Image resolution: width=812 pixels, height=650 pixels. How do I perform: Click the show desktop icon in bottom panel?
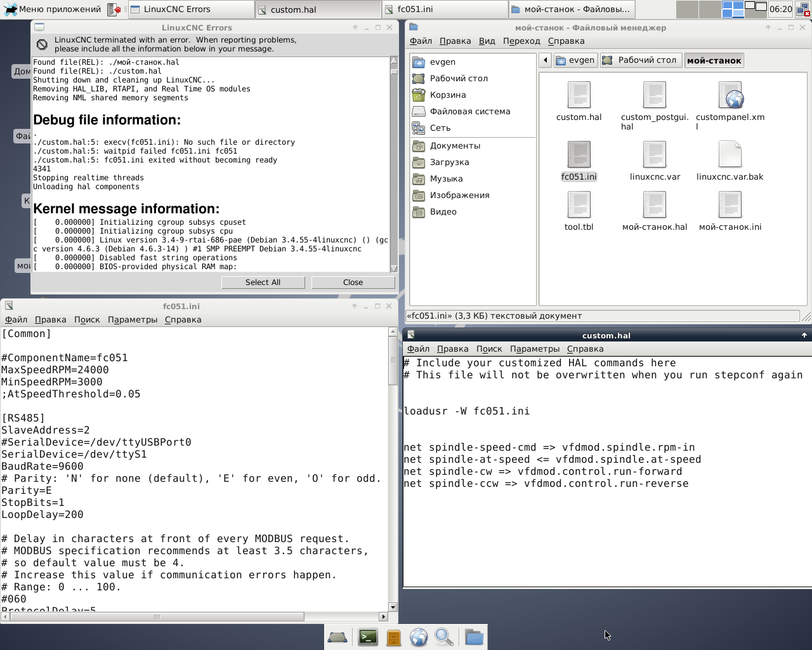click(x=337, y=637)
